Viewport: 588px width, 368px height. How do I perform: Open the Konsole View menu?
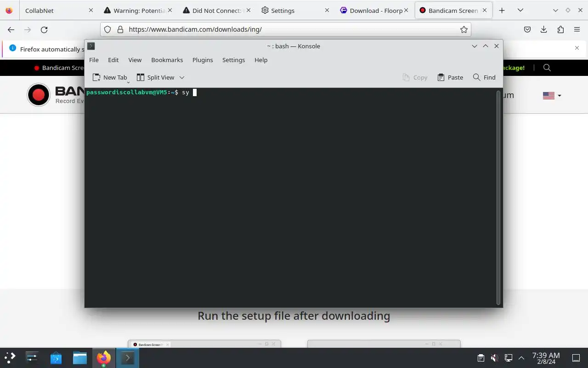click(x=135, y=60)
